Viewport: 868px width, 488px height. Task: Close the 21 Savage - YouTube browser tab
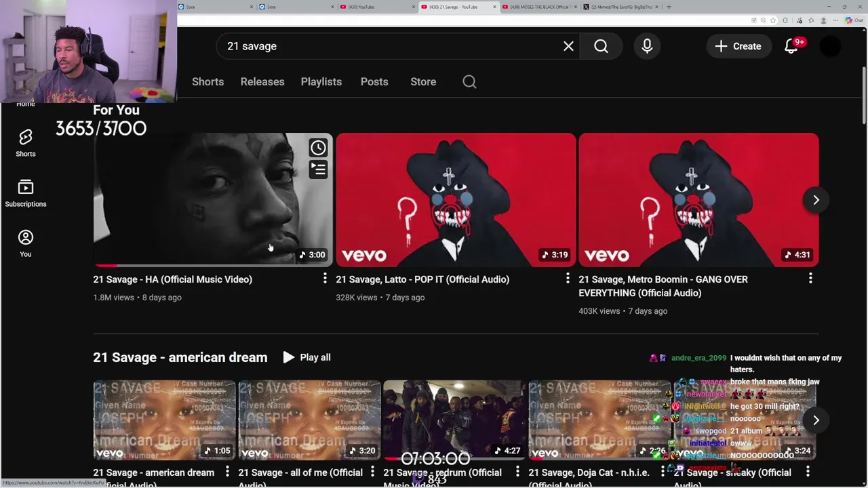(x=494, y=7)
